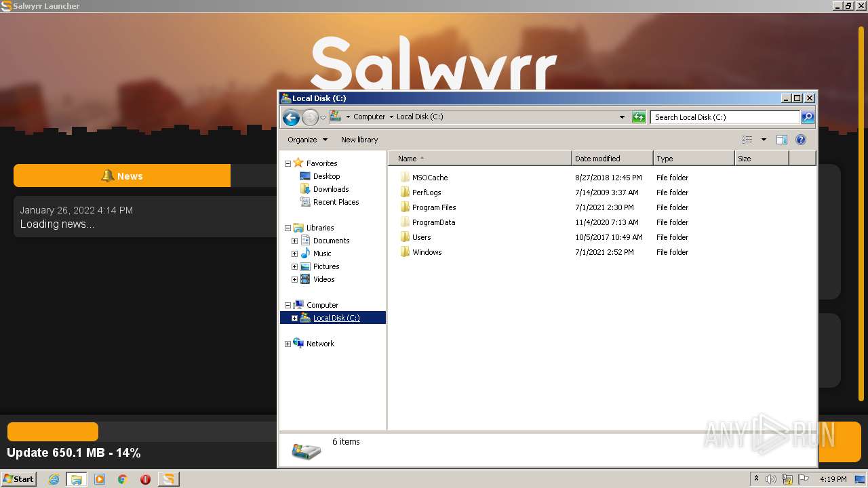Click the Forward arrow in Explorer
The height and width of the screenshot is (488, 868).
310,117
